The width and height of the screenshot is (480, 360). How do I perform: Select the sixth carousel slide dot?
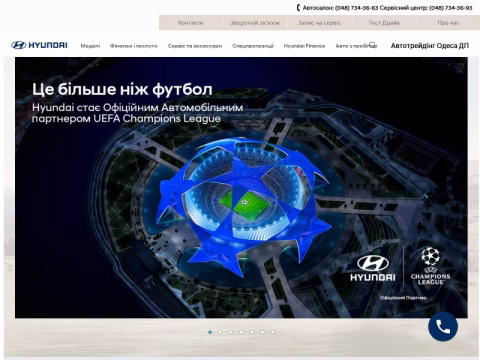262,332
